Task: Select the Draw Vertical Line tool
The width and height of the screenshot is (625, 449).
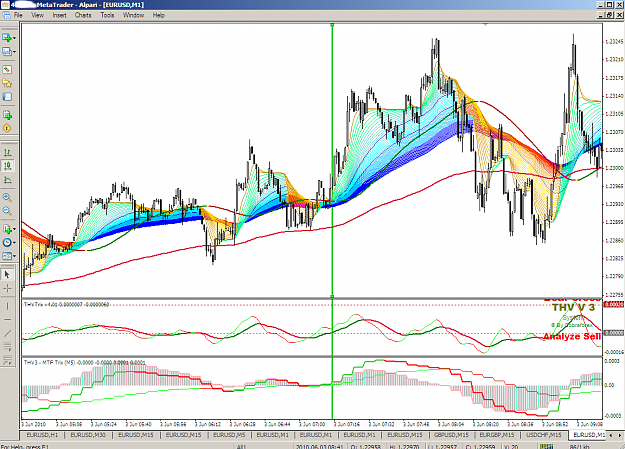Action: coord(7,306)
